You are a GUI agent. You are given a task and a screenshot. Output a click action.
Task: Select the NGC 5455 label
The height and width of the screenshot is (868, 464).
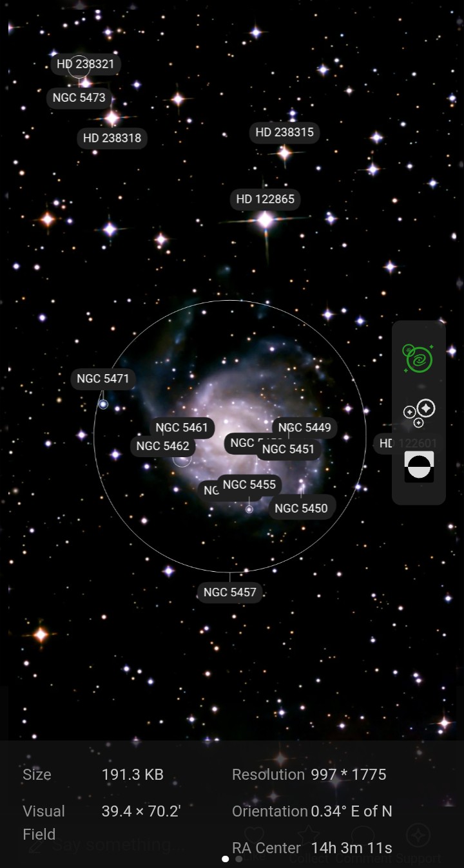(x=249, y=485)
